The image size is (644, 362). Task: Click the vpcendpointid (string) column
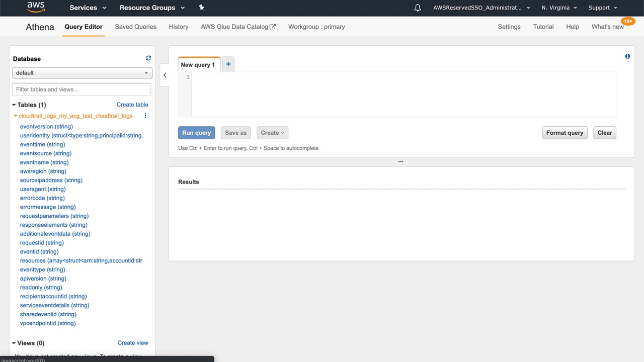(48, 324)
